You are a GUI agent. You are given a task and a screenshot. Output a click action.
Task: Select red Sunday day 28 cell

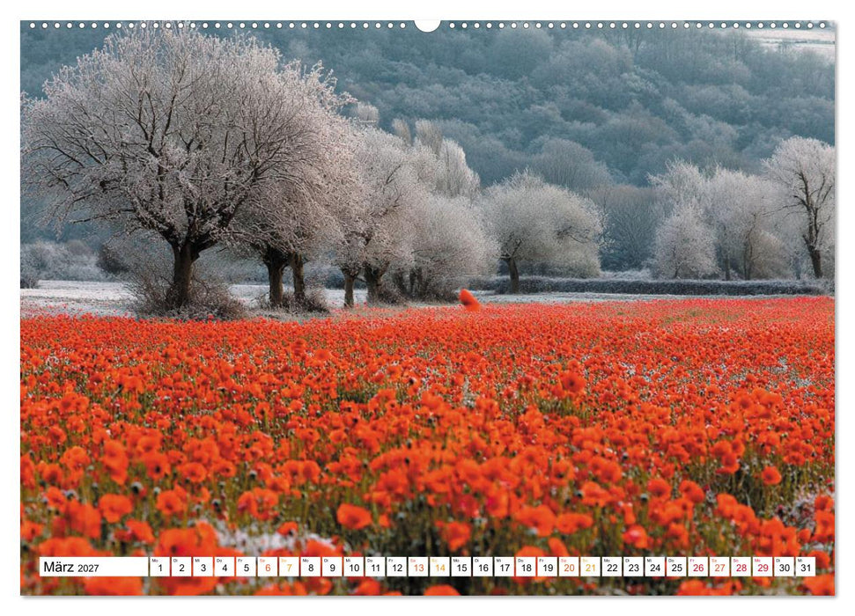pyautogui.click(x=741, y=567)
